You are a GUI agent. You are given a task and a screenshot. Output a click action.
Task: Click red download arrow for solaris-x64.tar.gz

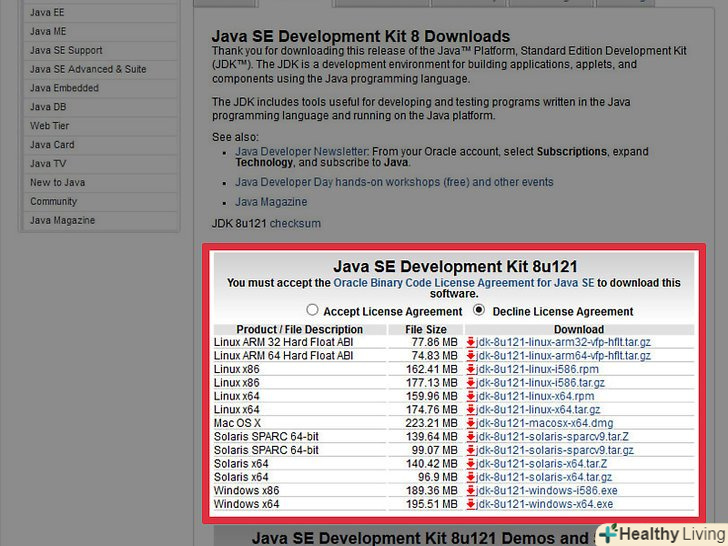tap(471, 477)
